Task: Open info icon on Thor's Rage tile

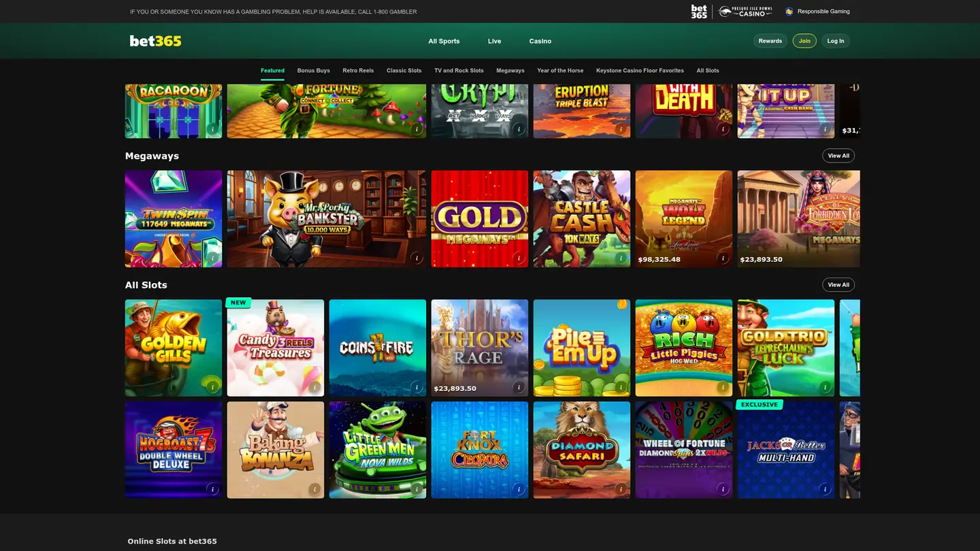Action: (519, 387)
